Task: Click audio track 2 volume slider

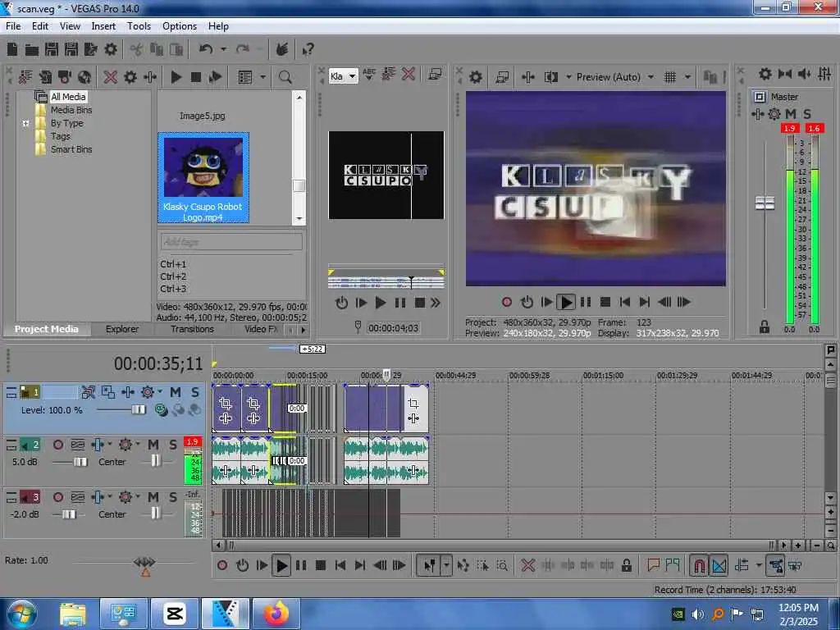Action: [80, 462]
